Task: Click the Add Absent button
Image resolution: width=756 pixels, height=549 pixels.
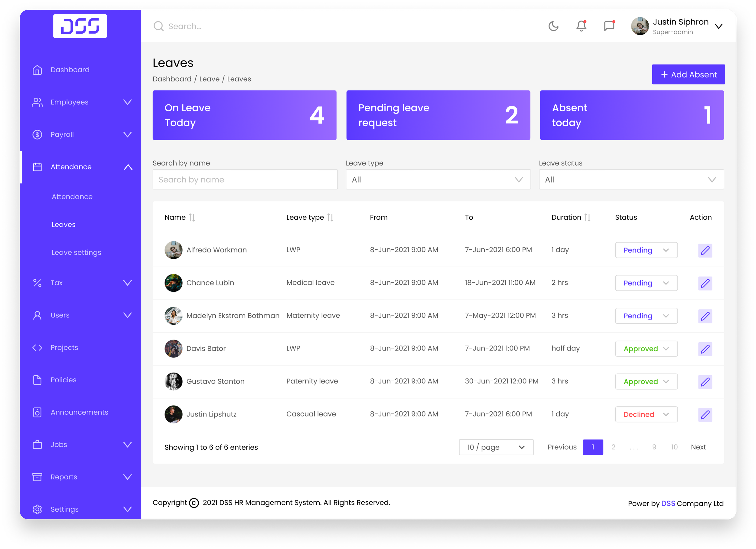Action: click(x=688, y=74)
